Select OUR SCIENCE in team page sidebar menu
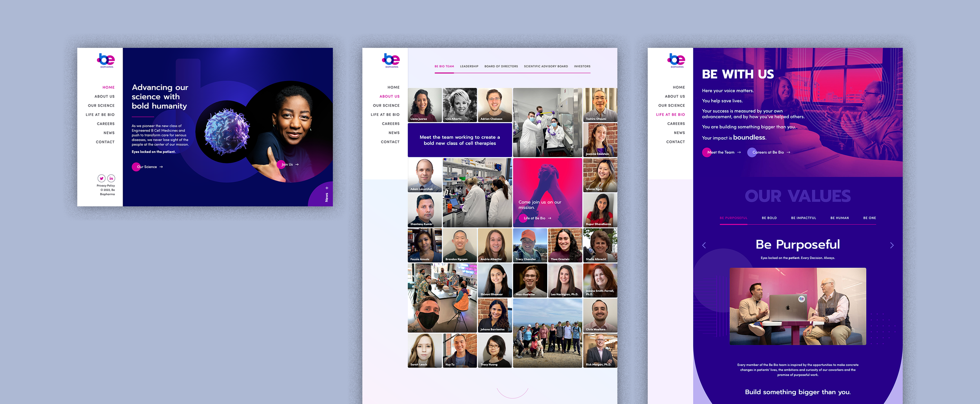Screen dimensions: 980x404 (386, 106)
